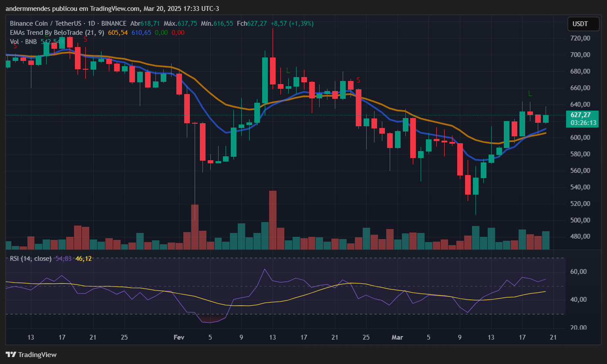Screen dimensions: 607x364
Task: Click the purple RSI value 54,83
Action: 64,259
